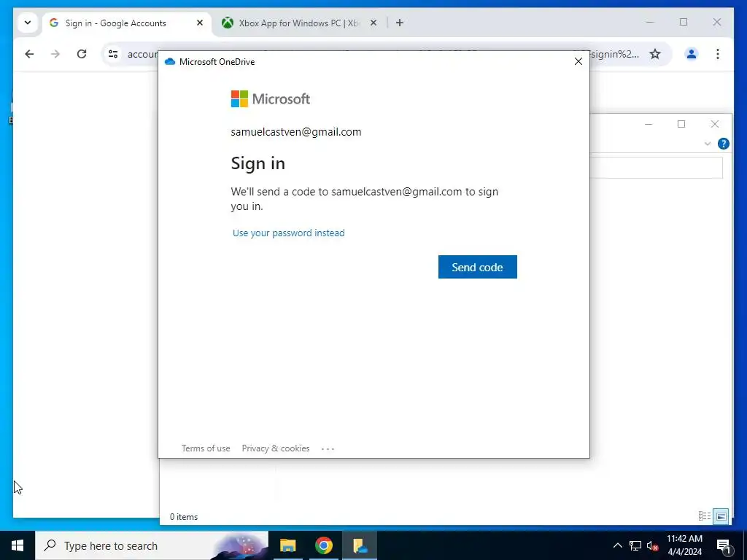Open Chrome profile icon

692,54
